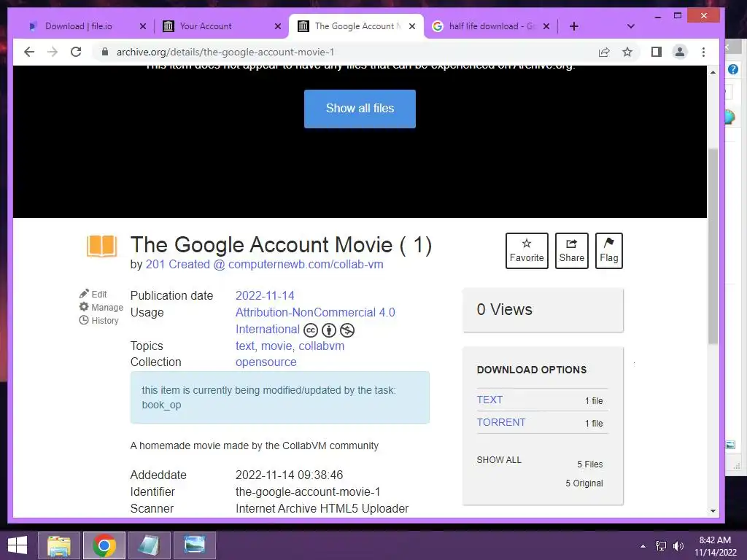The image size is (747, 560).
Task: Click the 5 Original files text
Action: click(x=584, y=483)
